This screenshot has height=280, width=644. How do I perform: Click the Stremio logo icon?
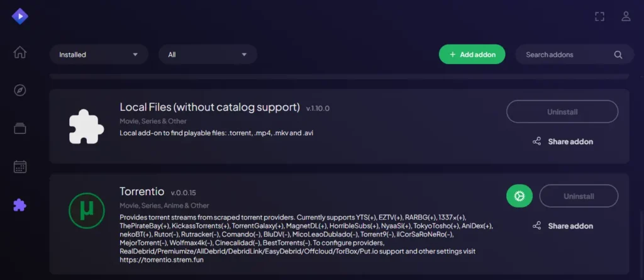20,15
